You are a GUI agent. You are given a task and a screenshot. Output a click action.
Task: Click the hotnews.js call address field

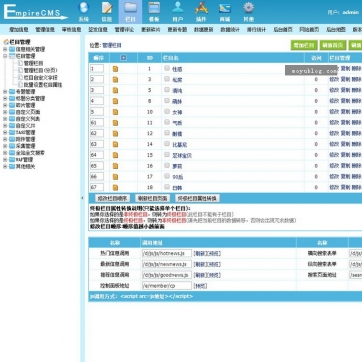pyautogui.click(x=167, y=253)
